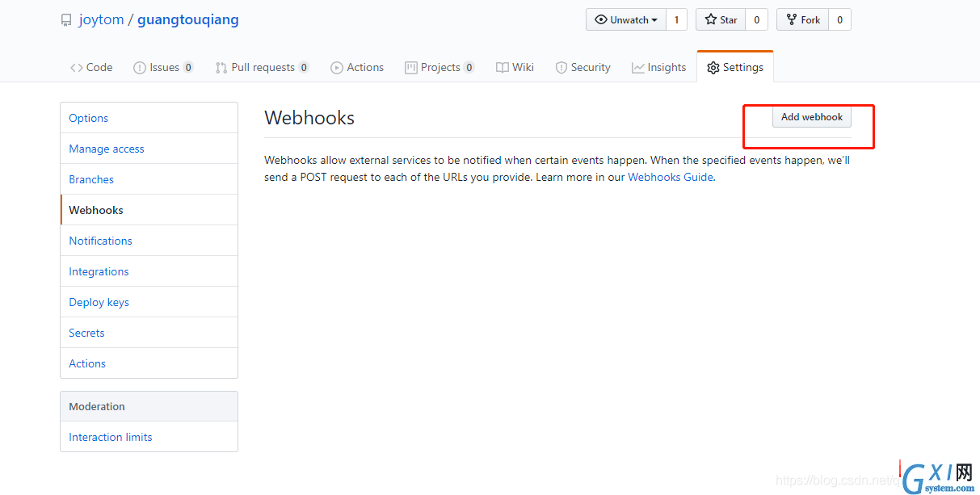Image resolution: width=980 pixels, height=495 pixels.
Task: Open Secrets in settings sidebar
Action: point(149,333)
